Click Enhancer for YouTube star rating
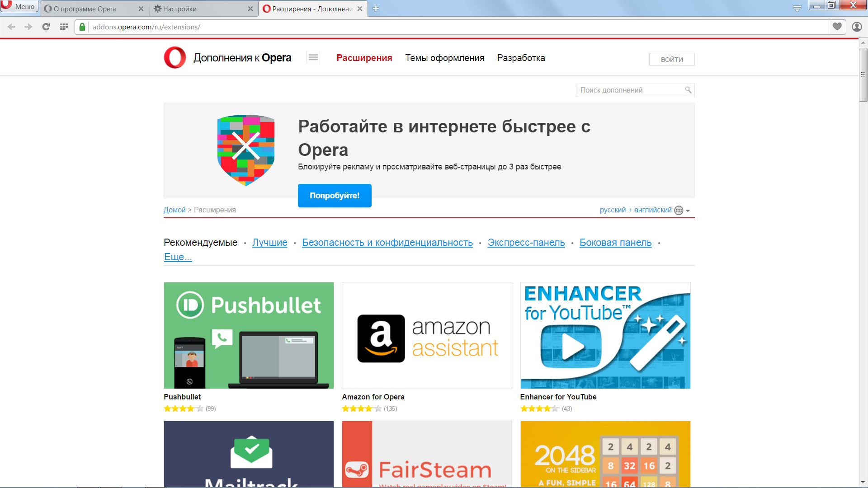Screen dimensions: 868x488 [x=540, y=409]
